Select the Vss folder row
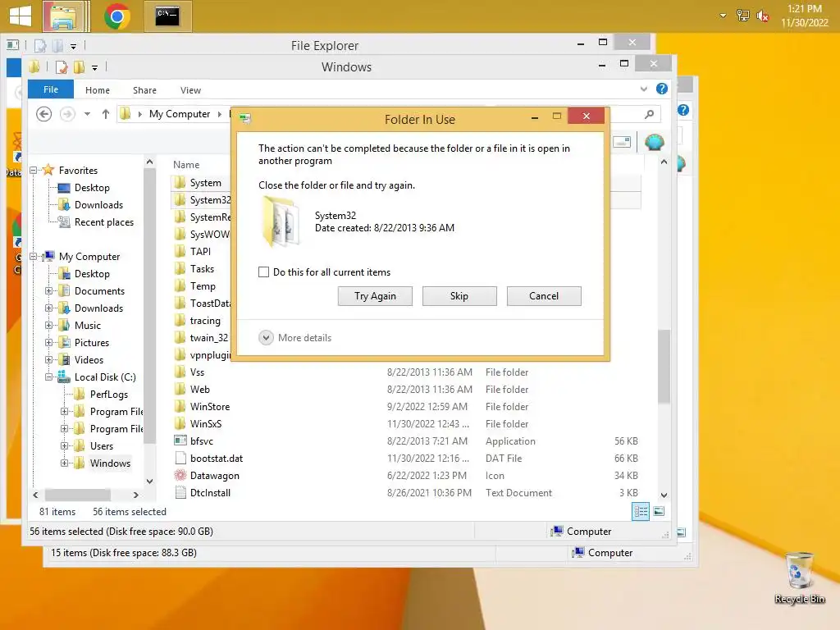Image resolution: width=840 pixels, height=630 pixels. pyautogui.click(x=405, y=372)
